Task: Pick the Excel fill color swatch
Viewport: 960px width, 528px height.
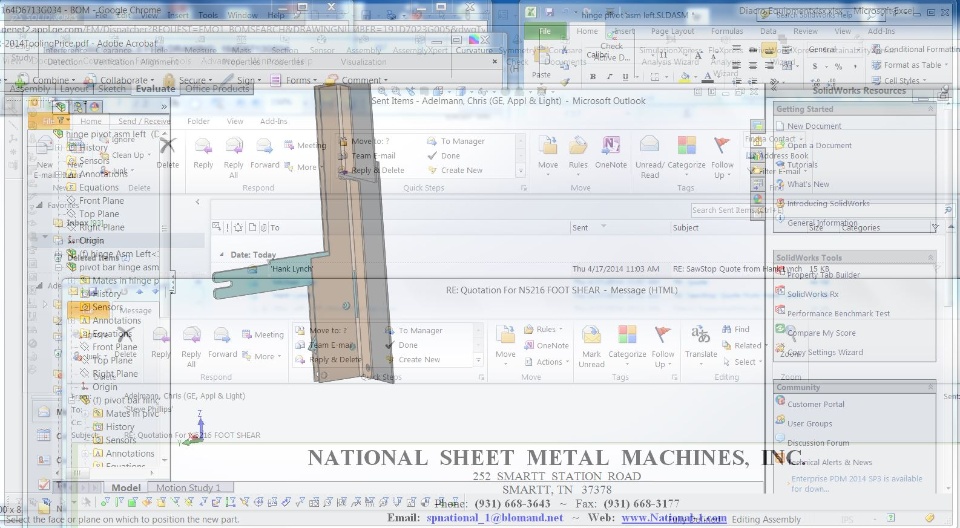Action: tap(685, 77)
